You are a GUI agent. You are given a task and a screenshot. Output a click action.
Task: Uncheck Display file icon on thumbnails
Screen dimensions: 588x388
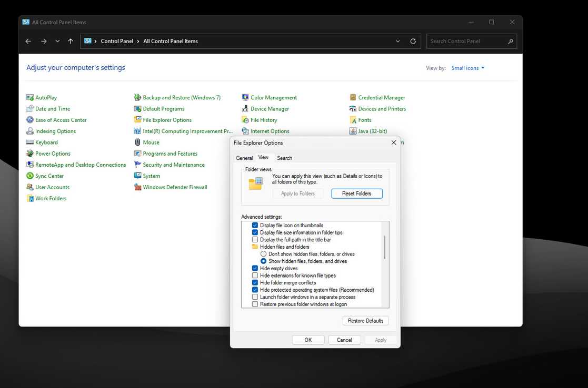tap(255, 226)
